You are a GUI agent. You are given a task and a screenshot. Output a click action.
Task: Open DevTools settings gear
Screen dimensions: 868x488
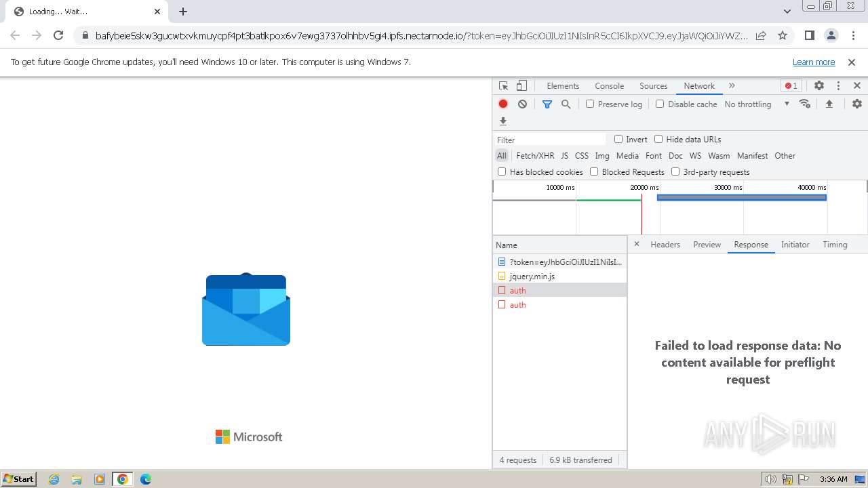click(x=819, y=85)
